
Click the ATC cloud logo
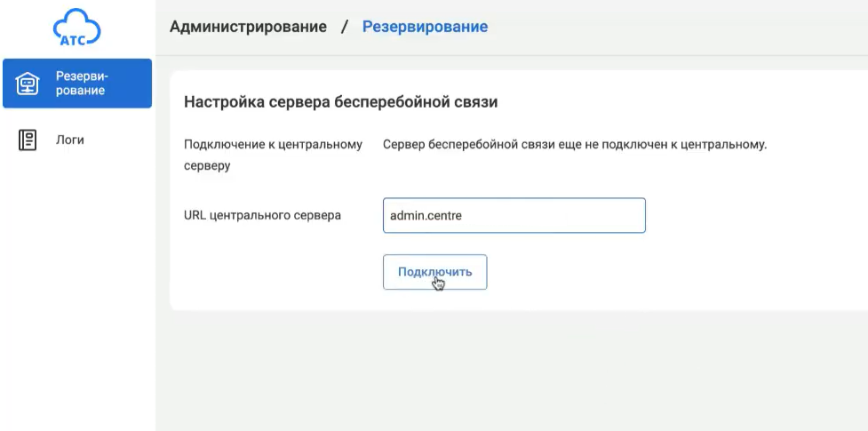[x=76, y=27]
